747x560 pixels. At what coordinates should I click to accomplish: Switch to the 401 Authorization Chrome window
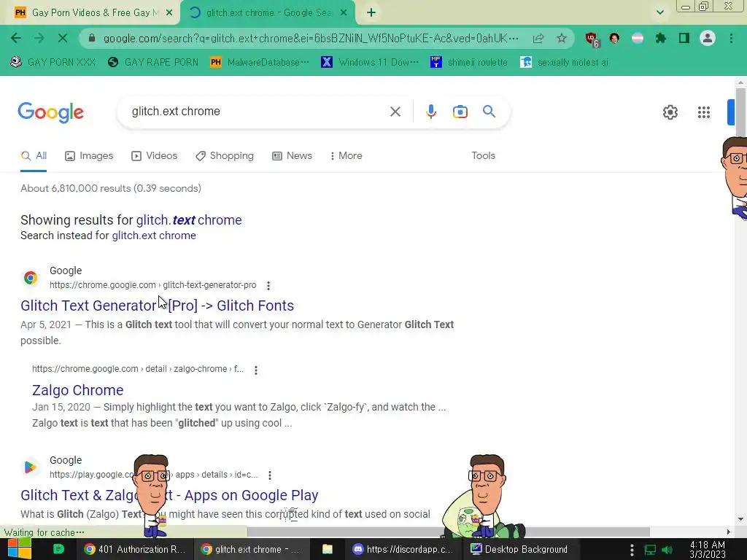[134, 549]
